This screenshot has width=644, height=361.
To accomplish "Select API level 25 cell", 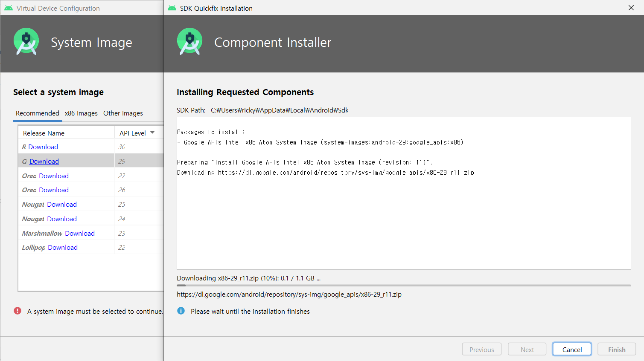I will pyautogui.click(x=139, y=204).
